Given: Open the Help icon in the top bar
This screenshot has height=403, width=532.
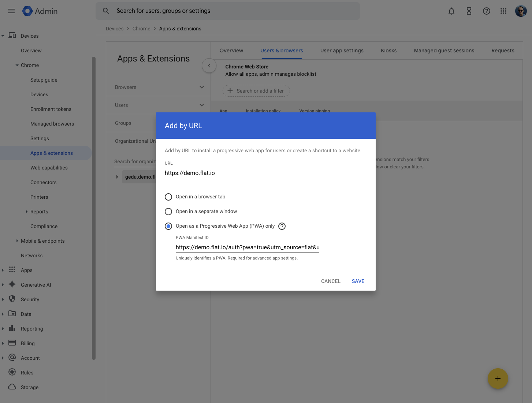Looking at the screenshot, I should click(x=487, y=11).
